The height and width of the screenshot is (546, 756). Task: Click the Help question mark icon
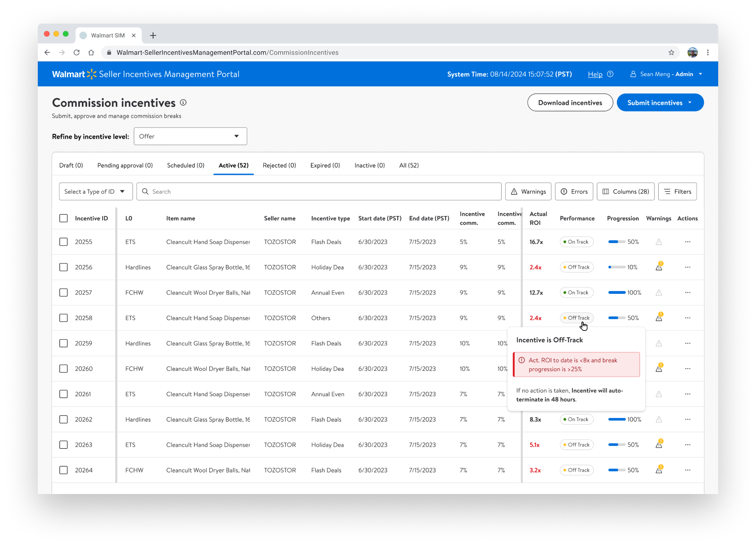pyautogui.click(x=610, y=74)
